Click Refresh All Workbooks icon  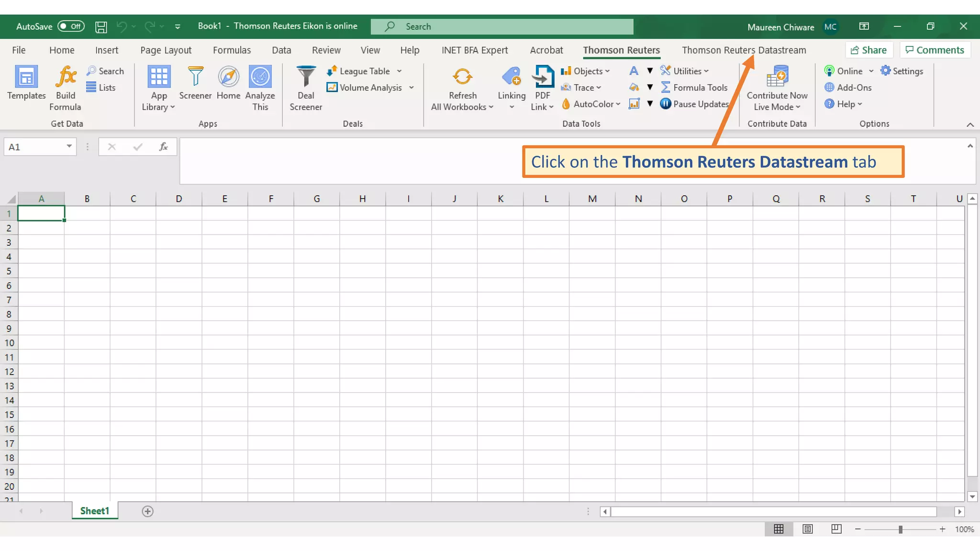tap(462, 77)
